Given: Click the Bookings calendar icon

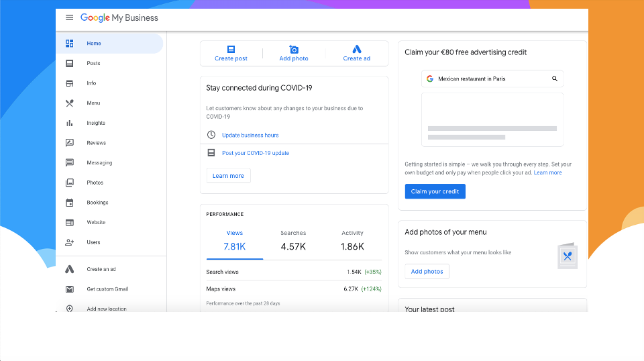Looking at the screenshot, I should pos(69,203).
